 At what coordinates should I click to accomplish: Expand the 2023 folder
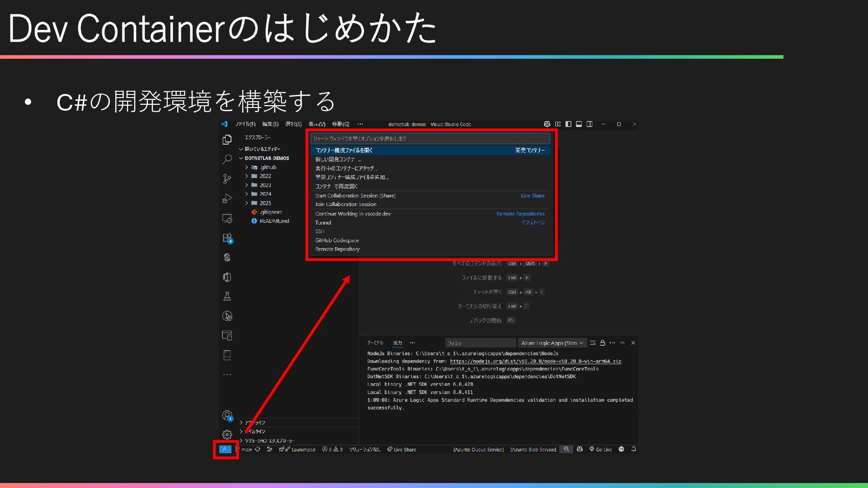(x=258, y=185)
